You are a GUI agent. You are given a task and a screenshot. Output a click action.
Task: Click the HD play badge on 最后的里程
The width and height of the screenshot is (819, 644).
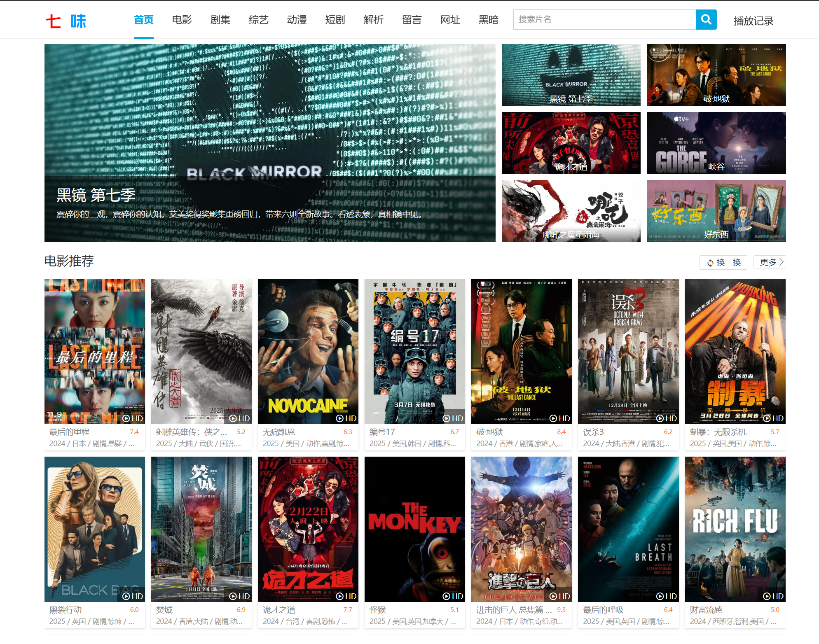[x=133, y=418]
